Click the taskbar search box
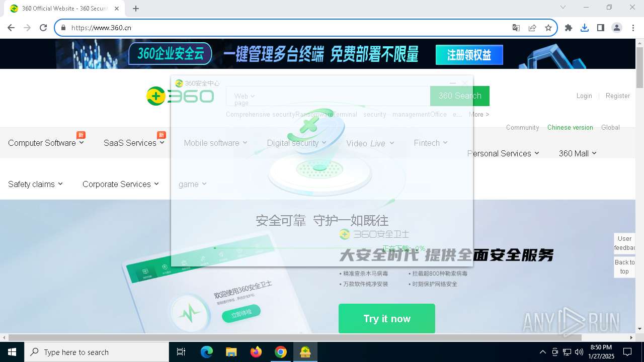Screen dimensions: 644x362 tap(97, 352)
